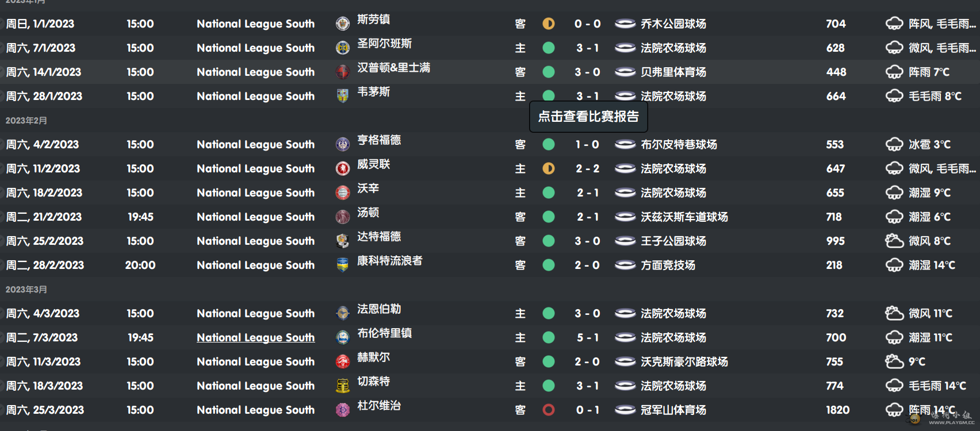Viewport: 980px width, 431px height.
Task: Open the team link 康科特流浪者
Action: tap(390, 261)
